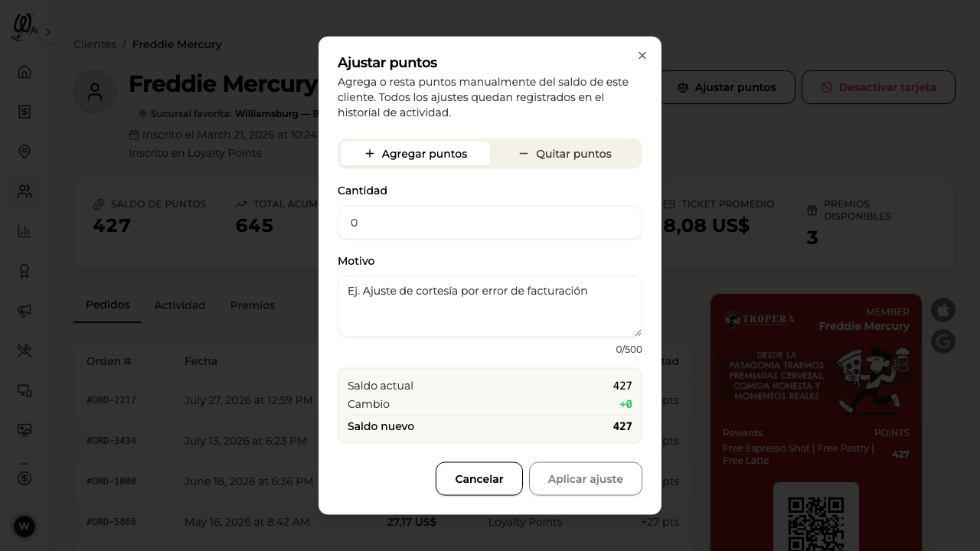This screenshot has width=980, height=551.
Task: Switch to the Premios tab
Action: (x=253, y=305)
